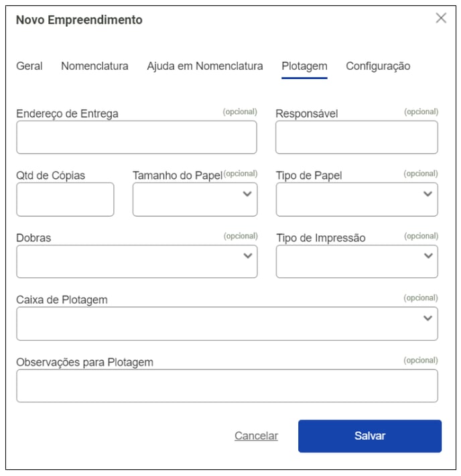The image size is (461, 476).
Task: Open the Nomenclatura tab
Action: [94, 66]
